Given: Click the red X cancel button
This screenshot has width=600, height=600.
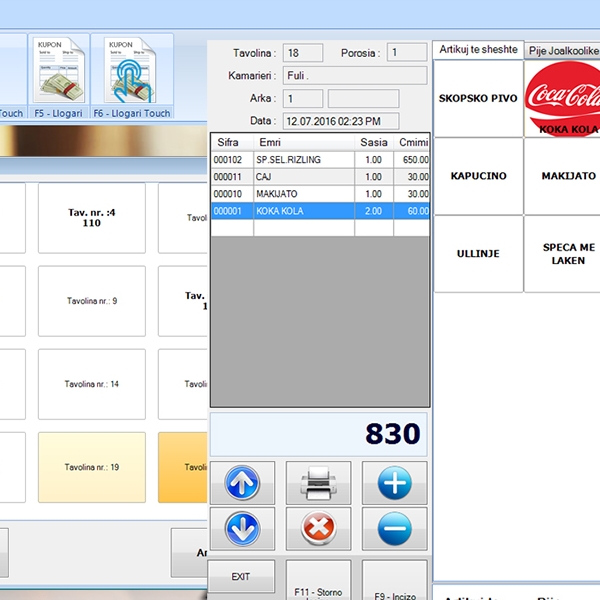Looking at the screenshot, I should pos(318,528).
